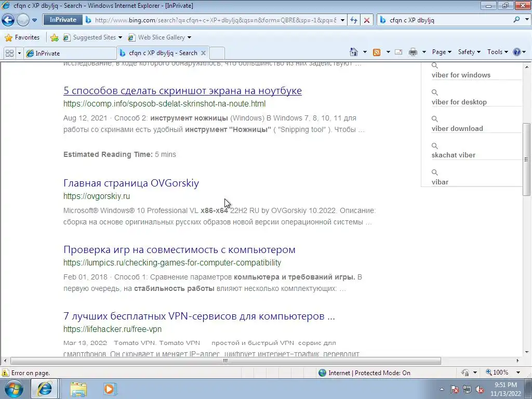The width and height of the screenshot is (532, 399).
Task: Open 7 лучших бесплатных VPN-сервисов result
Action: [199, 316]
